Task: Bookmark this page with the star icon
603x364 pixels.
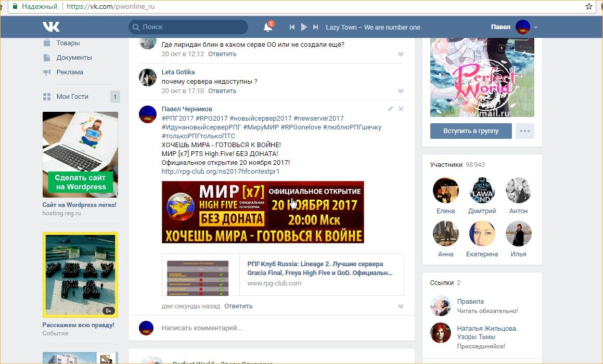Action: tap(588, 7)
